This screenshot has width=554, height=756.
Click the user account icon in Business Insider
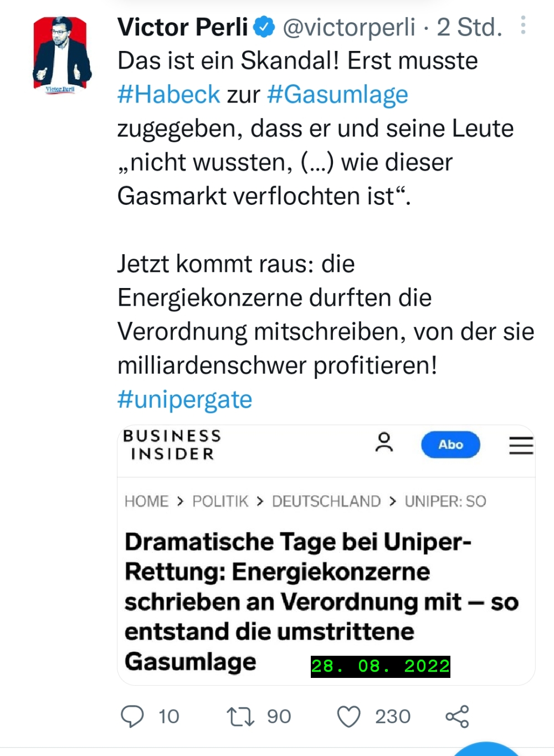click(x=384, y=443)
